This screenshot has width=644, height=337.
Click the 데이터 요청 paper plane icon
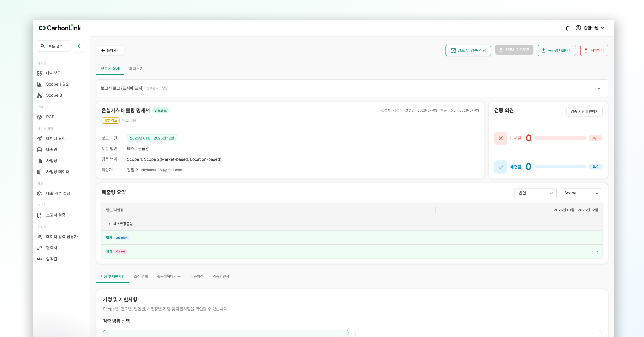click(39, 139)
